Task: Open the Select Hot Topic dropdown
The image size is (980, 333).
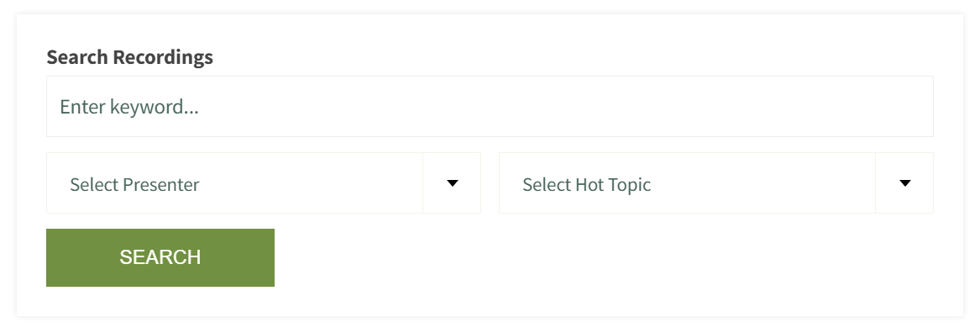Action: click(x=716, y=182)
